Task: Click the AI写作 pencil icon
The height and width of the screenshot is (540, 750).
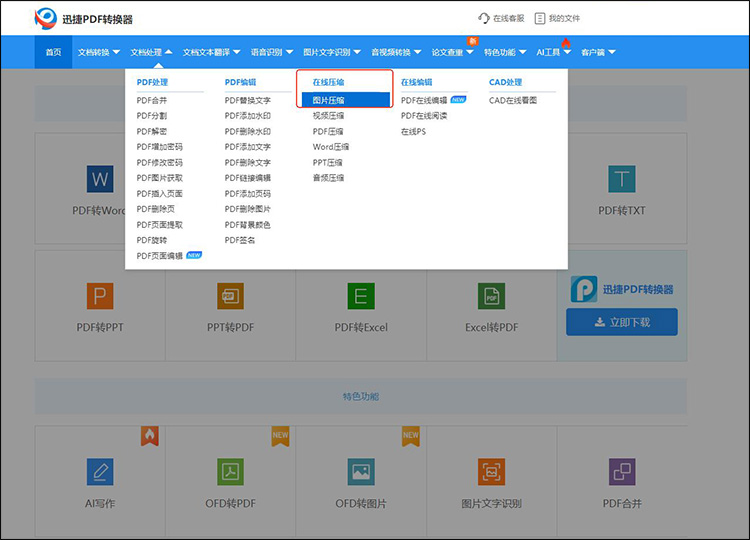Action: click(x=100, y=472)
